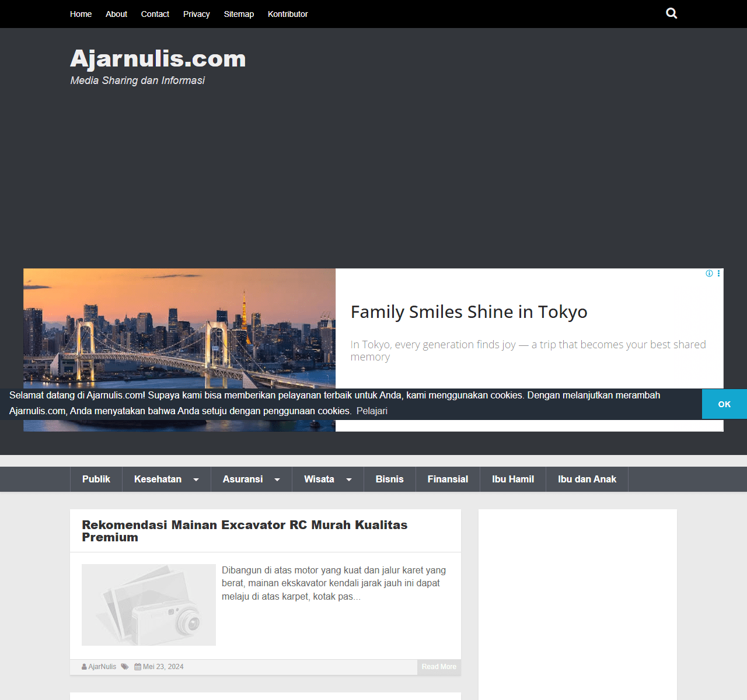The image size is (747, 700).
Task: Click the Ajarnulis.com site logo title
Action: (158, 59)
